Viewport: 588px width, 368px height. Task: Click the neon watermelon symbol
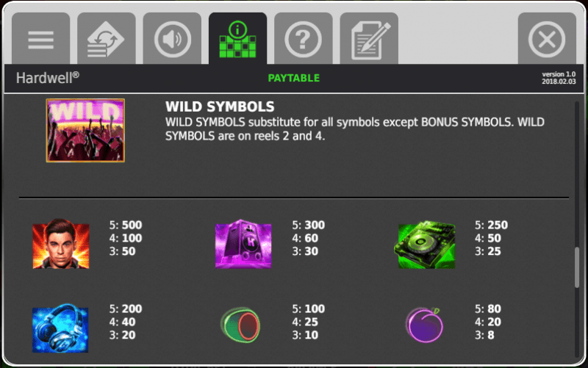241,325
